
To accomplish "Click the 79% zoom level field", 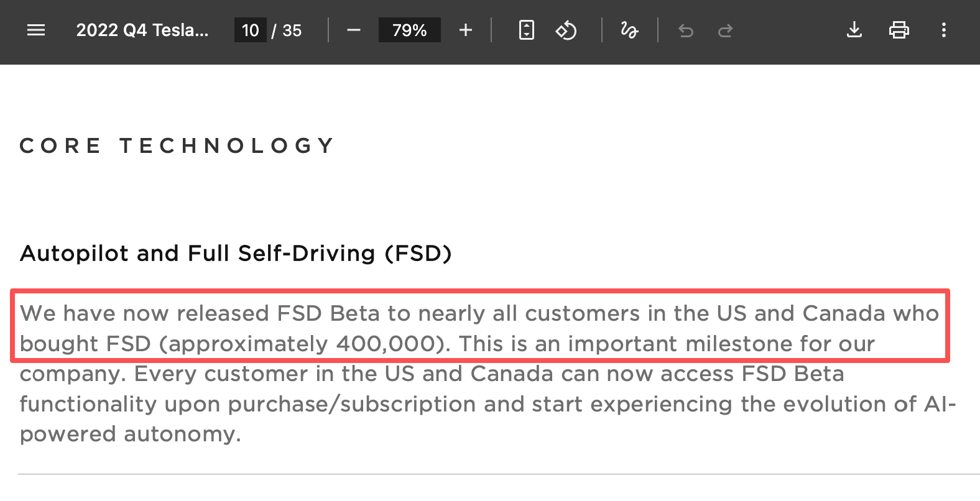I will click(409, 30).
